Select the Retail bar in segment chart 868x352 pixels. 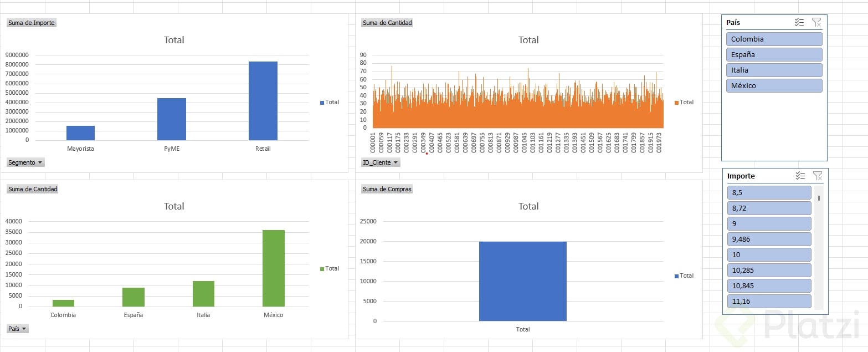pos(263,101)
